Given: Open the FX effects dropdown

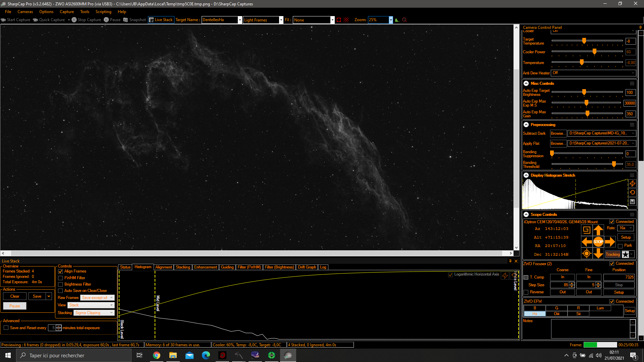Looking at the screenshot, I should click(332, 20).
